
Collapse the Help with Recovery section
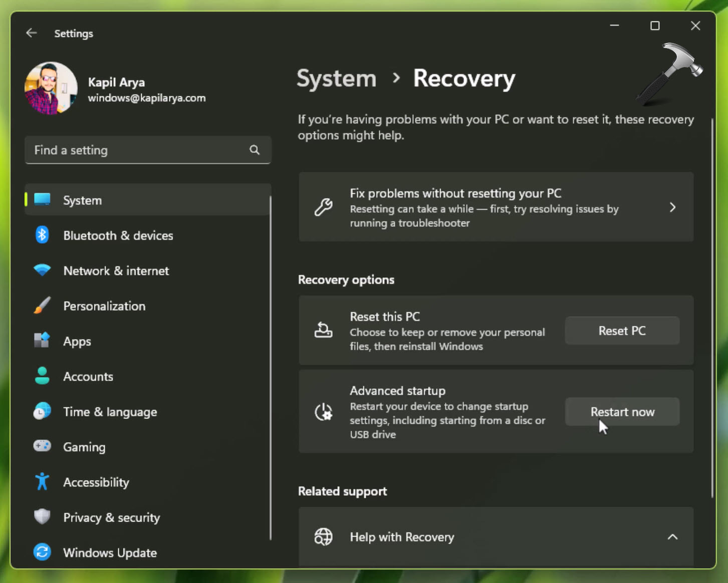672,537
